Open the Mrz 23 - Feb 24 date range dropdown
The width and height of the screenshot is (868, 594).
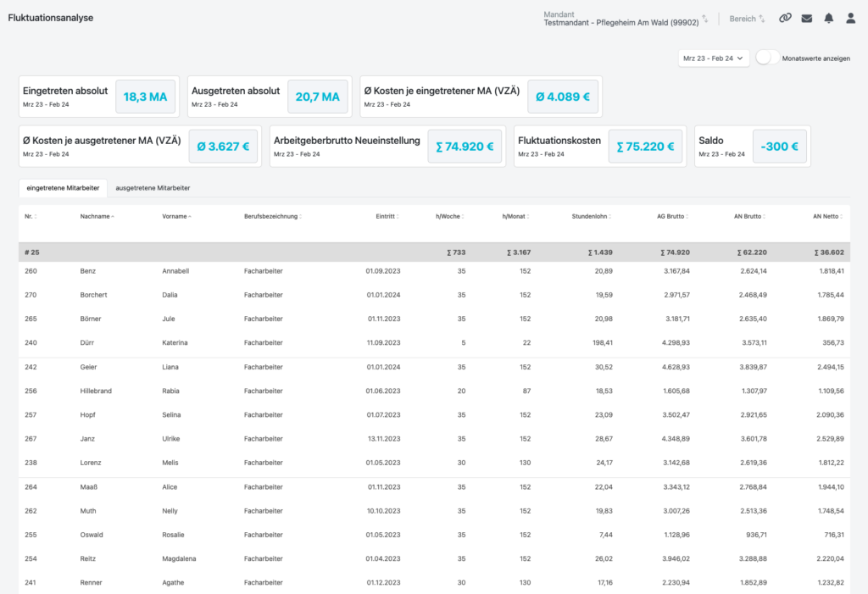click(x=714, y=58)
